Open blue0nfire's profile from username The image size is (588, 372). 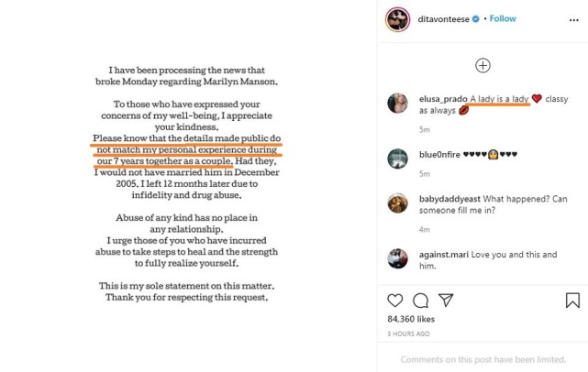point(438,155)
